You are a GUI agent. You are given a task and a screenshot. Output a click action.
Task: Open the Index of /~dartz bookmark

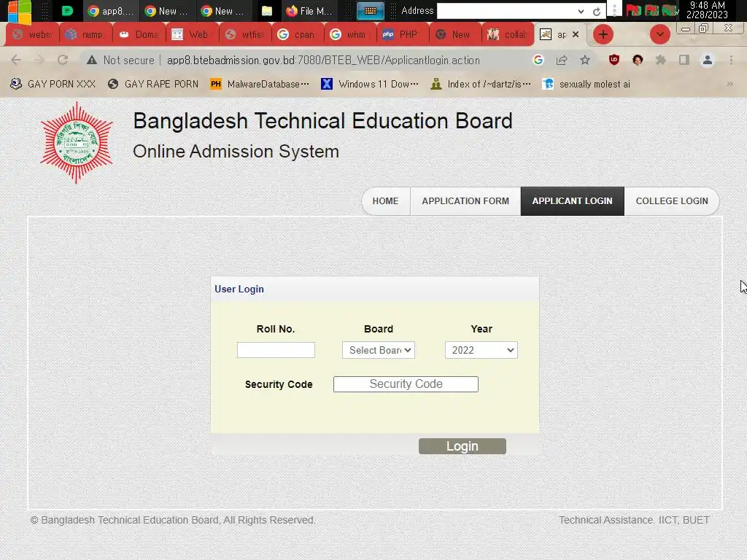(480, 85)
